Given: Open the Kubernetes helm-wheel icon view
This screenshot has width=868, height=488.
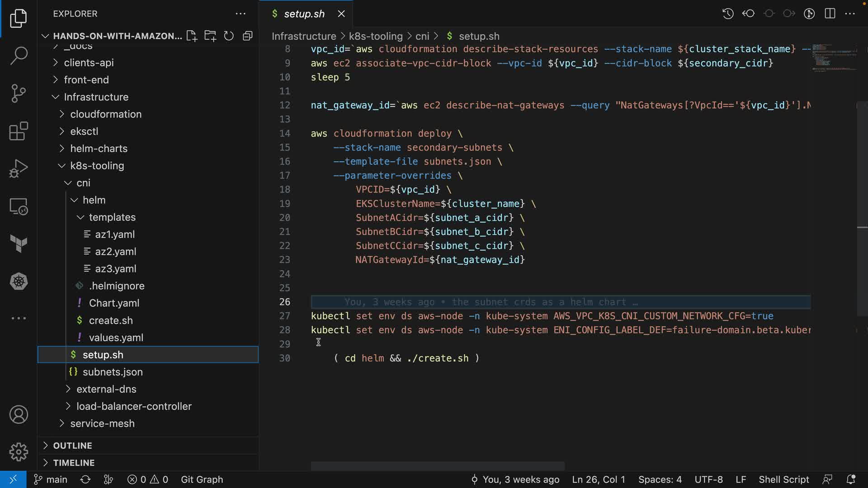Looking at the screenshot, I should (x=19, y=282).
